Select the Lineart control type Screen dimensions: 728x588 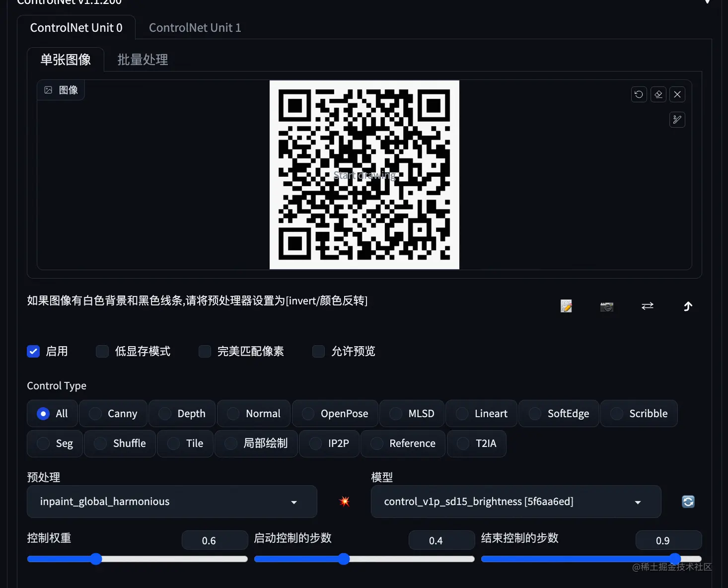[x=482, y=414]
